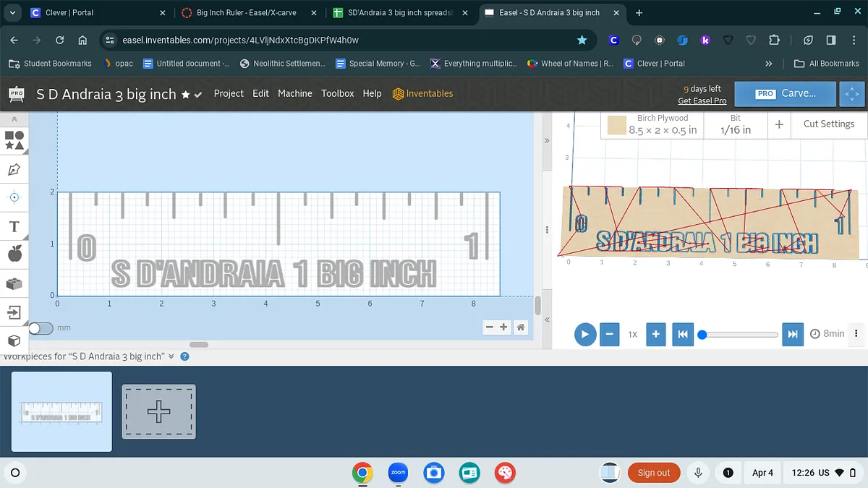Expand the workpieces dropdown chevron
The height and width of the screenshot is (488, 868).
(171, 356)
